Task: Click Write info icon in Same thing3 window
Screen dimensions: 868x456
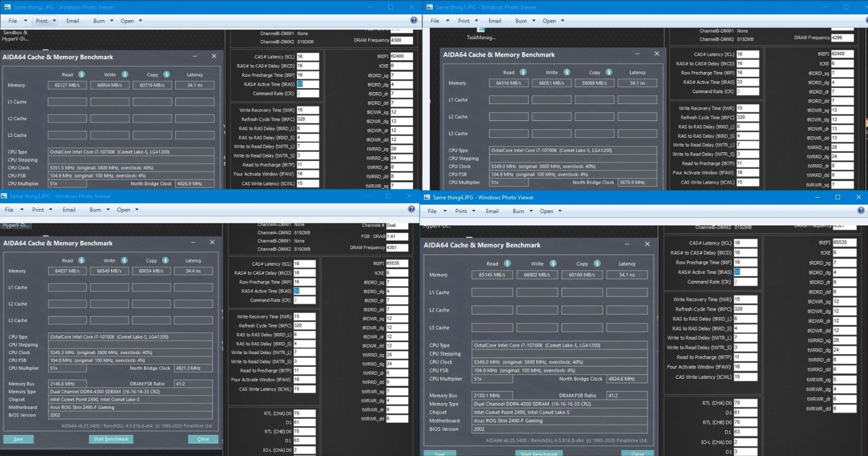Action: click(124, 260)
